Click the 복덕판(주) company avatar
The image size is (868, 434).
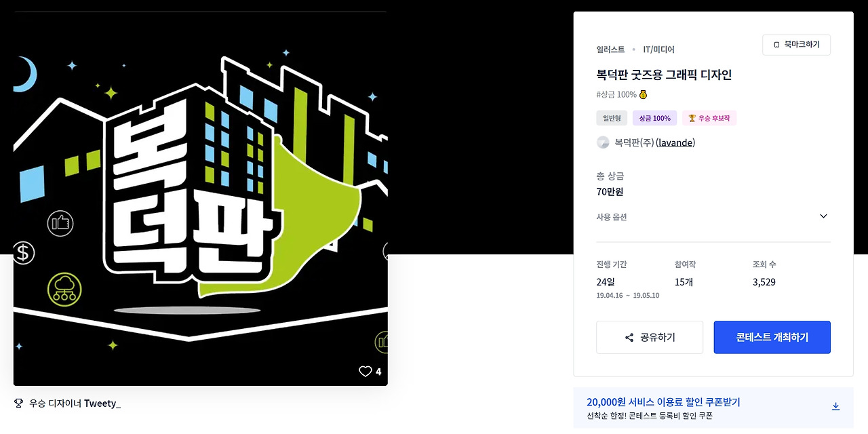[603, 142]
